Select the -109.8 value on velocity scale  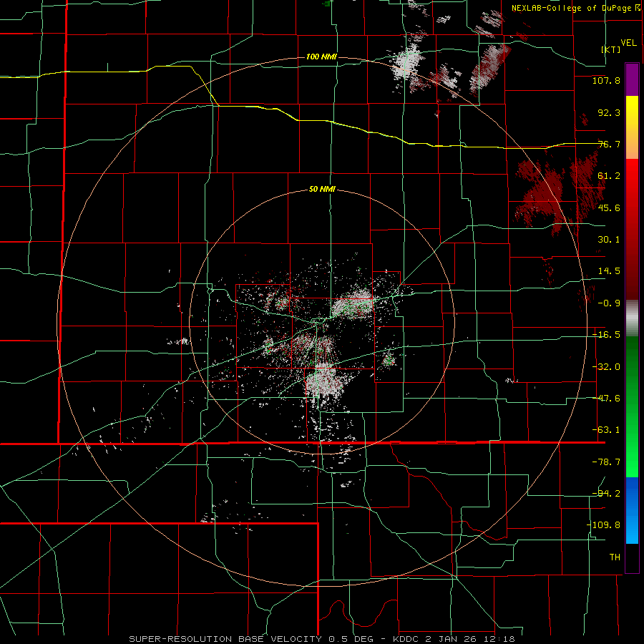coord(604,525)
